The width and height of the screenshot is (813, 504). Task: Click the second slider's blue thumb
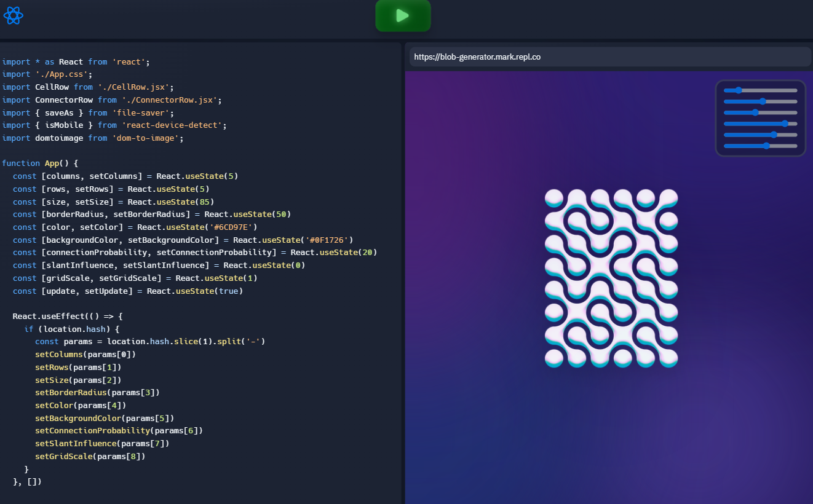point(763,101)
